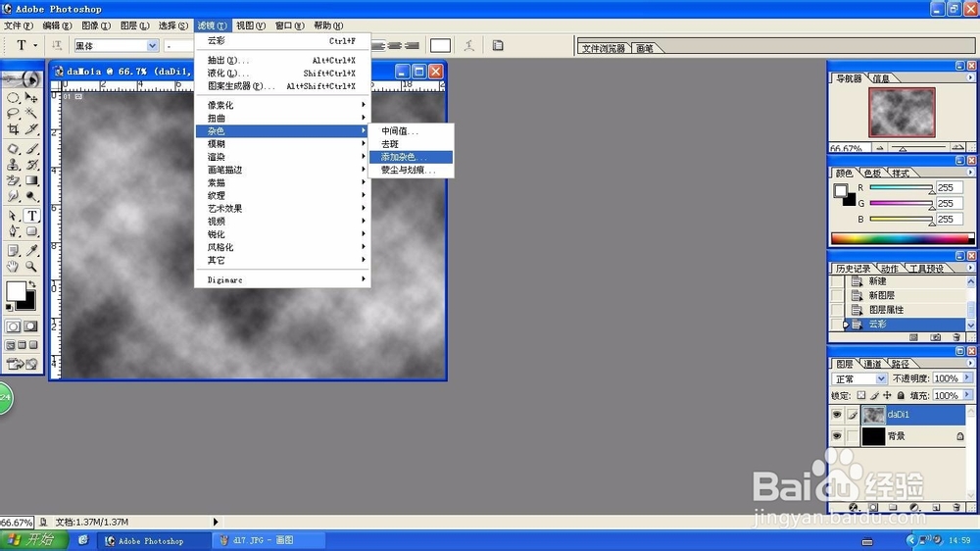Open the 模糊 filter submenu
The image size is (980, 551).
[282, 144]
